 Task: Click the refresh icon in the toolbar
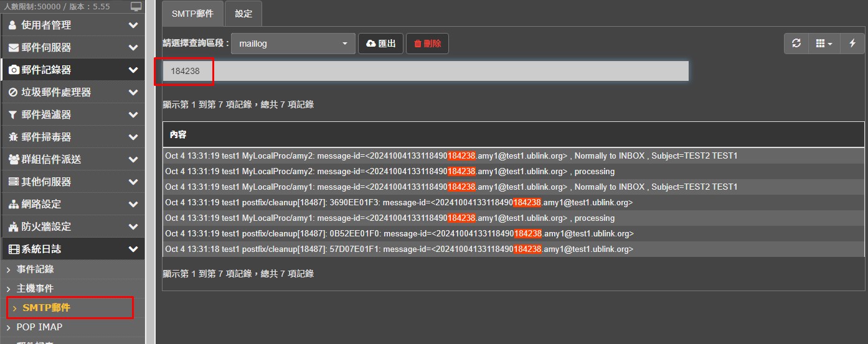[x=796, y=44]
